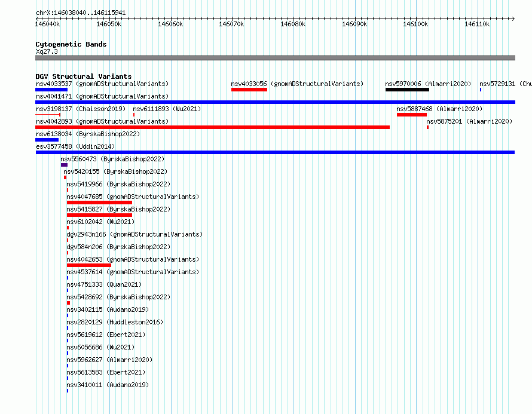Click the 146070k ruler tick label
The image size is (532, 414).
(x=231, y=24)
